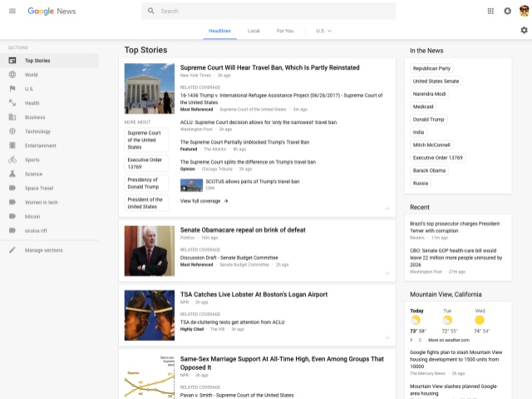Switch to the For You tab
The height and width of the screenshot is (399, 532).
[285, 31]
